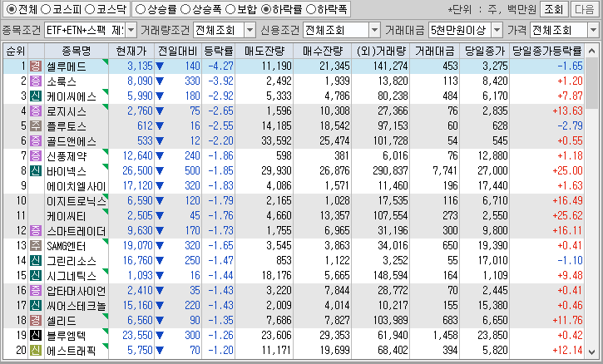Click the 당일종가등락률 column header
The width and height of the screenshot is (603, 364).
point(546,51)
